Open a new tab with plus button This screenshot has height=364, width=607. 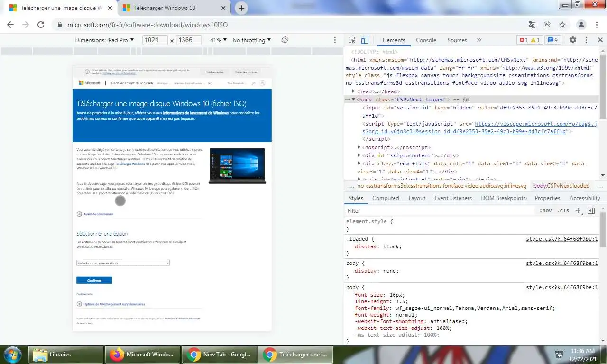coord(241,8)
